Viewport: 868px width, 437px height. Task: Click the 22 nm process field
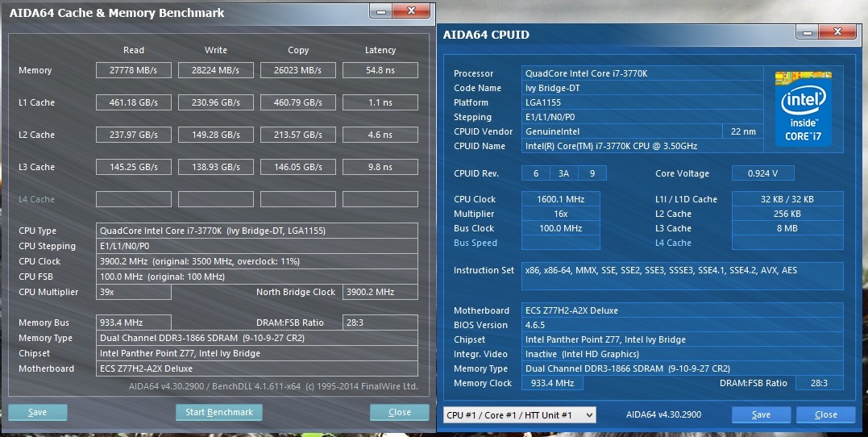[x=743, y=131]
